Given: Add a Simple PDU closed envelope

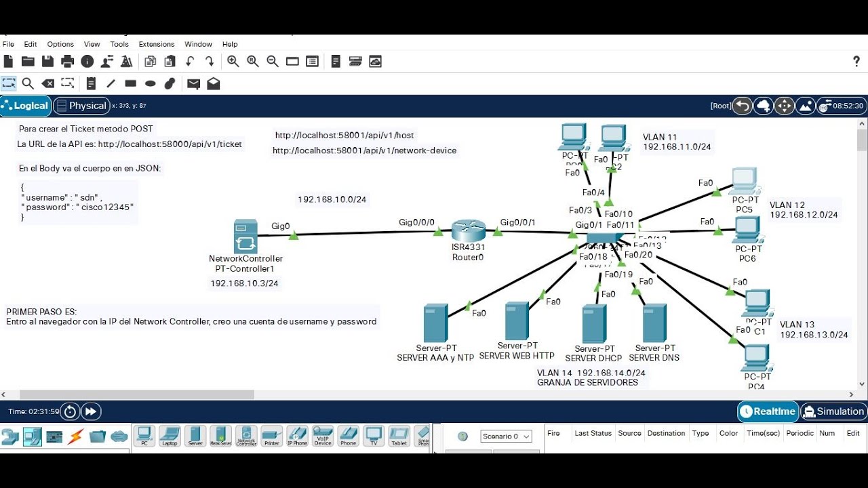Looking at the screenshot, I should (193, 83).
